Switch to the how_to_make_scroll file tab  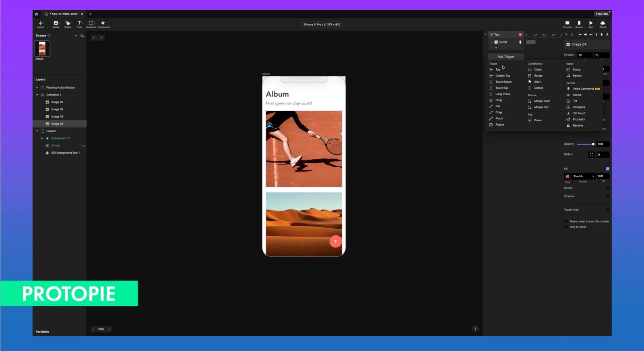pyautogui.click(x=64, y=14)
